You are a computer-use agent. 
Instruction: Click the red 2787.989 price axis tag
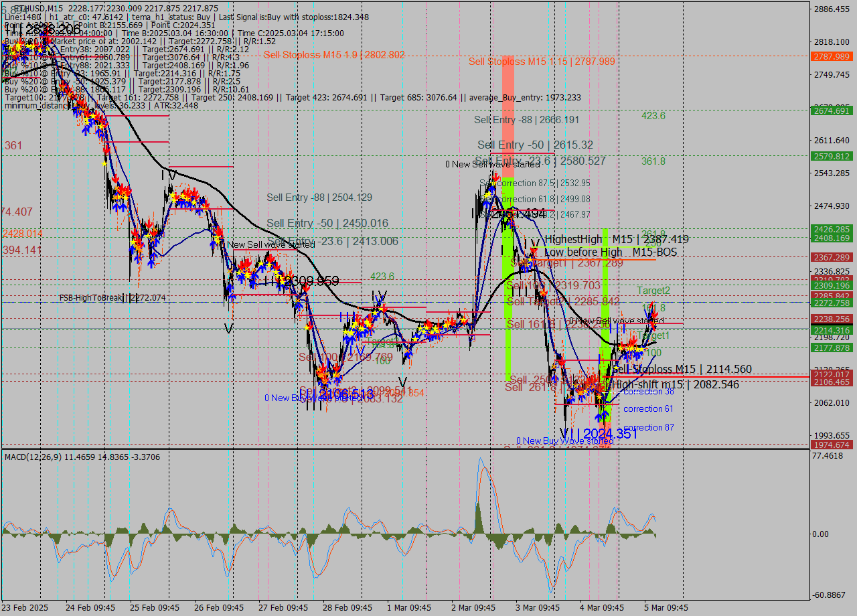[832, 56]
